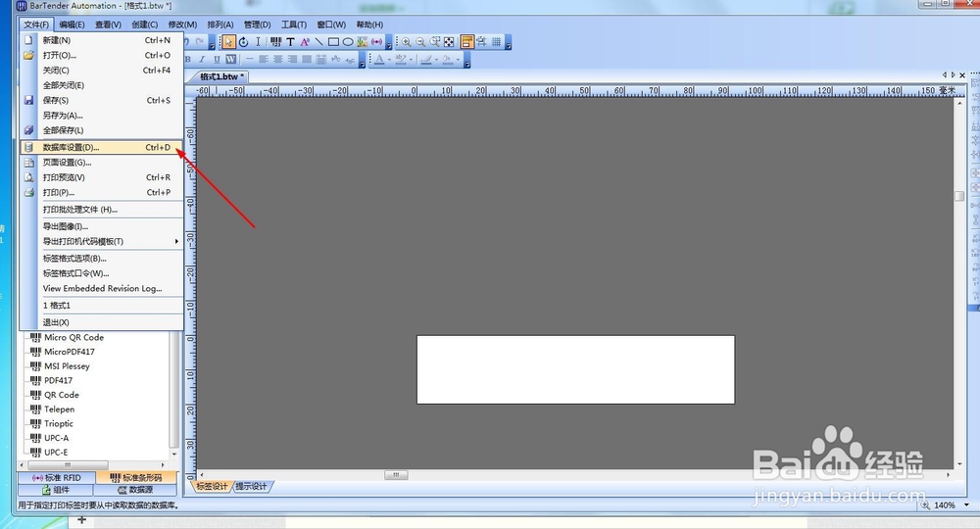Screen dimensions: 980x529
Task: Select the formatted text tool
Action: click(x=305, y=42)
